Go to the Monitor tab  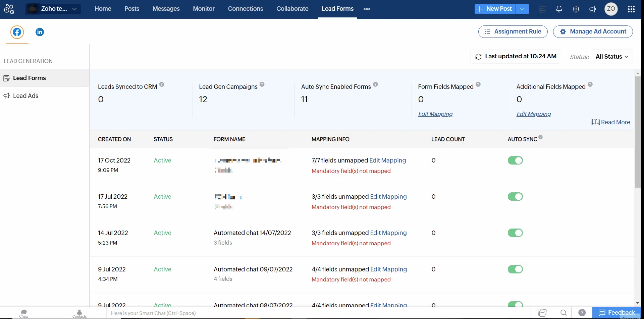pos(204,9)
